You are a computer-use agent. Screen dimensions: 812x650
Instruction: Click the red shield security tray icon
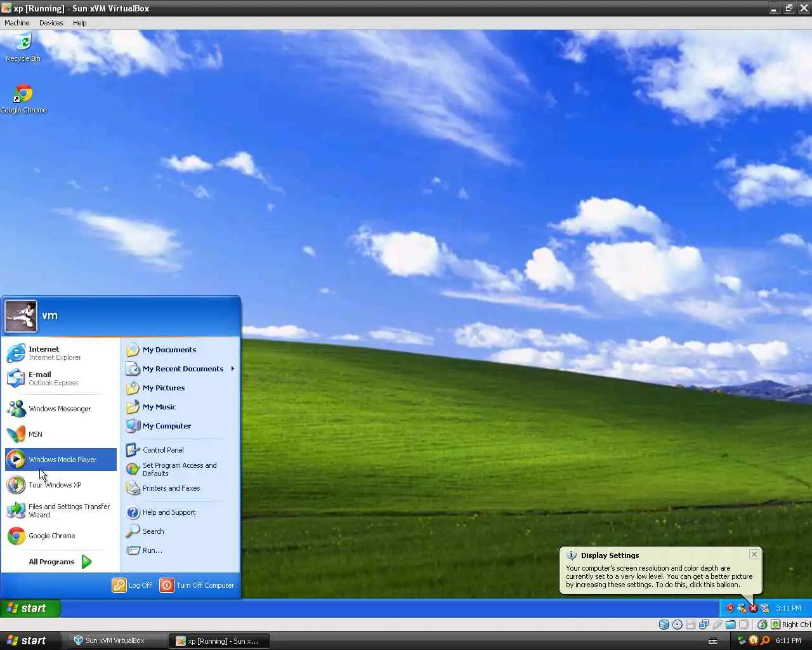[x=730, y=608]
